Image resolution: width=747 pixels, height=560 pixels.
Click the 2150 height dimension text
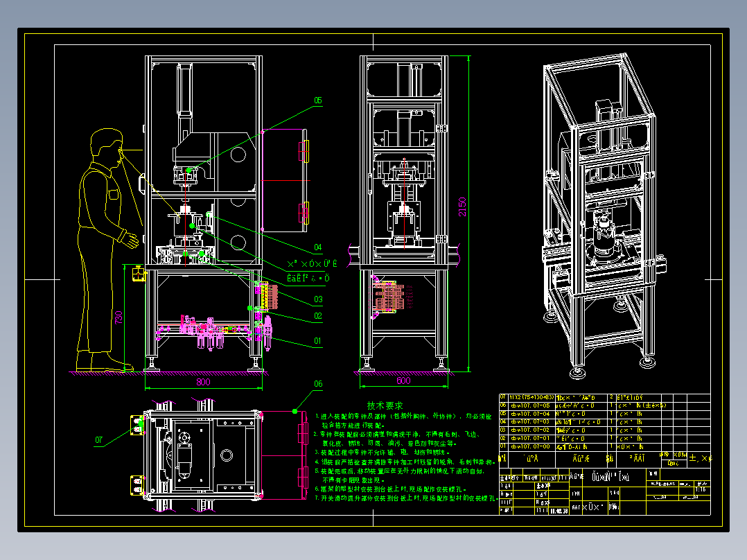[462, 207]
